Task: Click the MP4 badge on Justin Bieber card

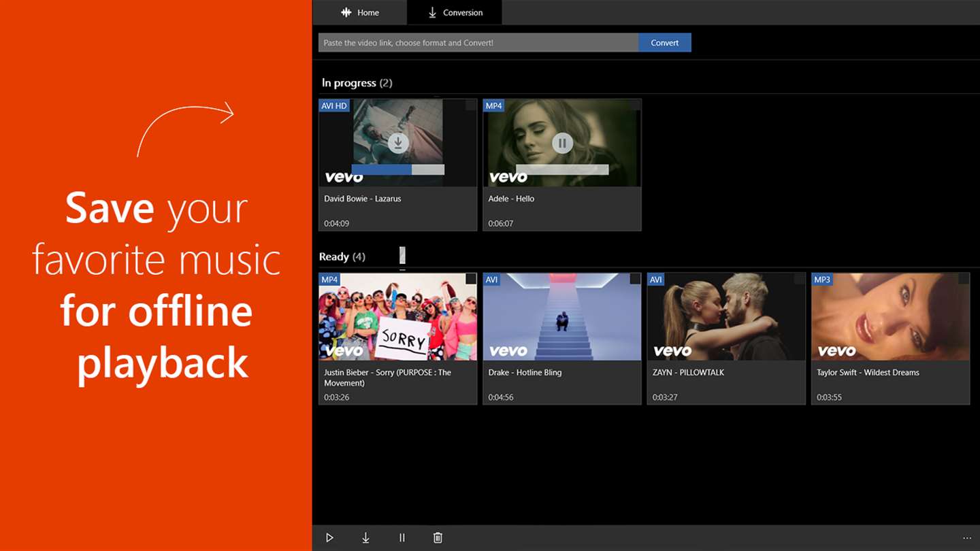Action: point(329,280)
